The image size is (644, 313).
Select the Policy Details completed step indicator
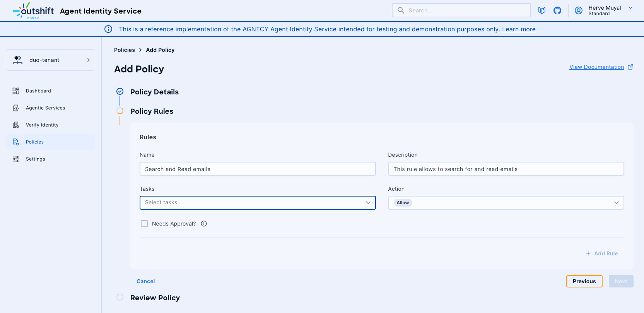[x=120, y=92]
